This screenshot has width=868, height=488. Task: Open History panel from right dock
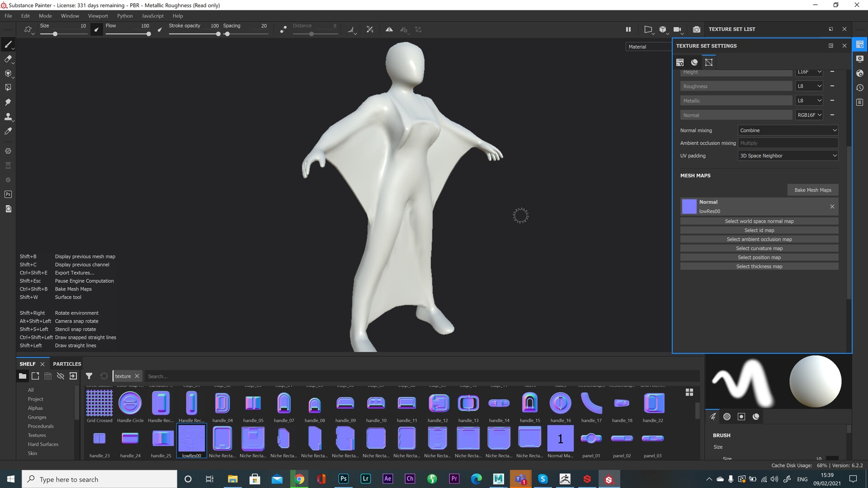[860, 88]
